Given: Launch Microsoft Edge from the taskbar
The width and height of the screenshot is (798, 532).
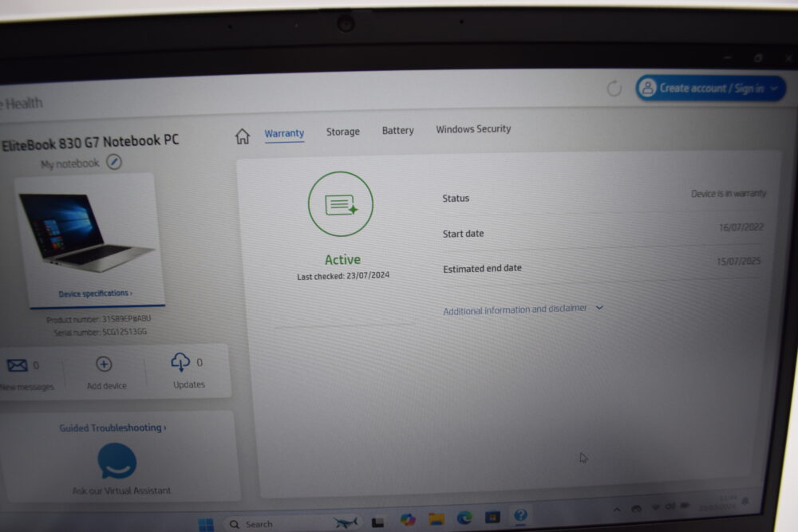Looking at the screenshot, I should tap(464, 518).
